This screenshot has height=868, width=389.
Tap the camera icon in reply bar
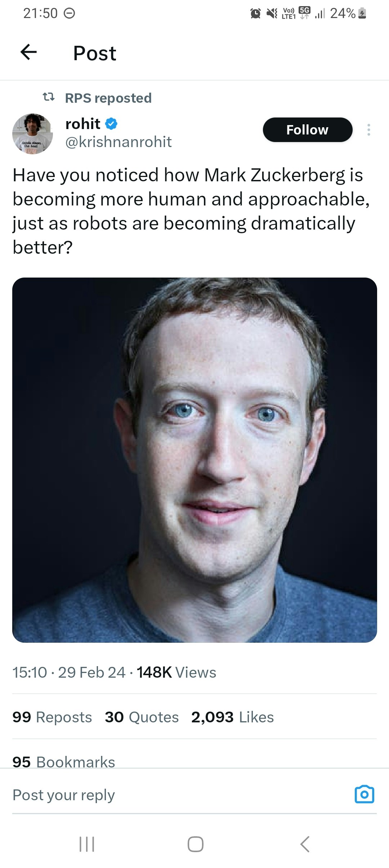(x=365, y=794)
